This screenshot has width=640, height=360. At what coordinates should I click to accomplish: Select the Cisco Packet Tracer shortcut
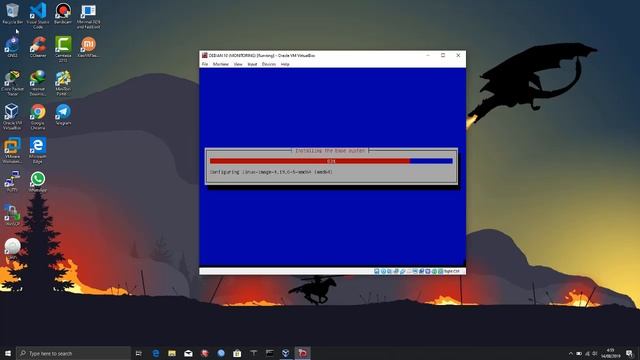[x=12, y=83]
